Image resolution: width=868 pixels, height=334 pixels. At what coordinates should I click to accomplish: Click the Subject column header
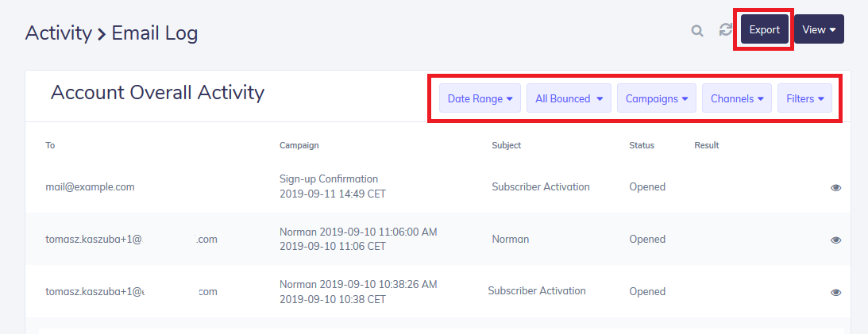coord(506,145)
